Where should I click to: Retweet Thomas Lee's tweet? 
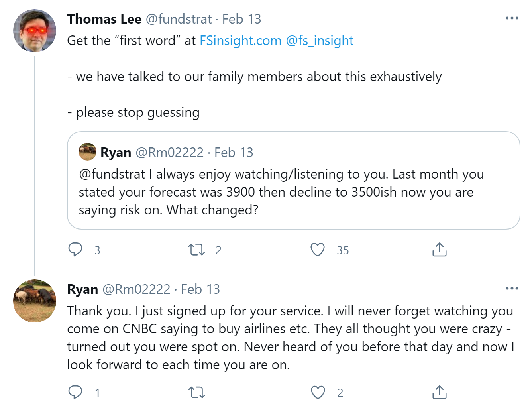196,250
